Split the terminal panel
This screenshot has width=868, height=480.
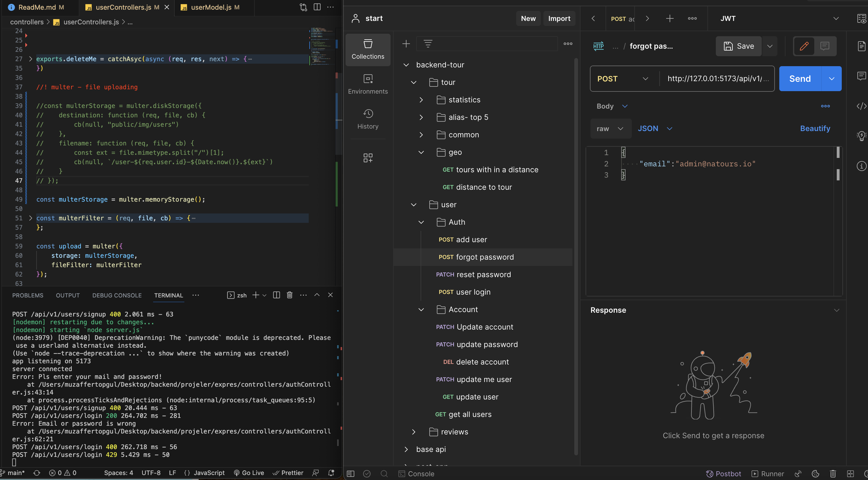[x=276, y=295]
